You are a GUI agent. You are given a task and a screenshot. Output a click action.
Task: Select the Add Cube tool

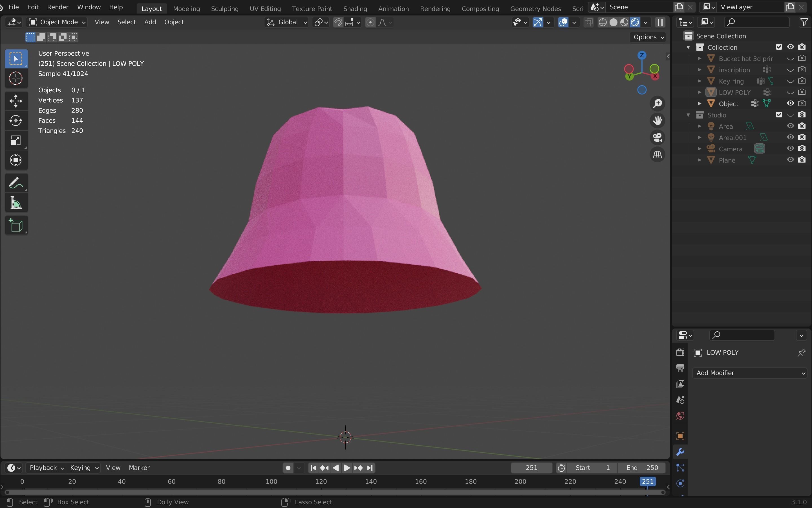16,225
